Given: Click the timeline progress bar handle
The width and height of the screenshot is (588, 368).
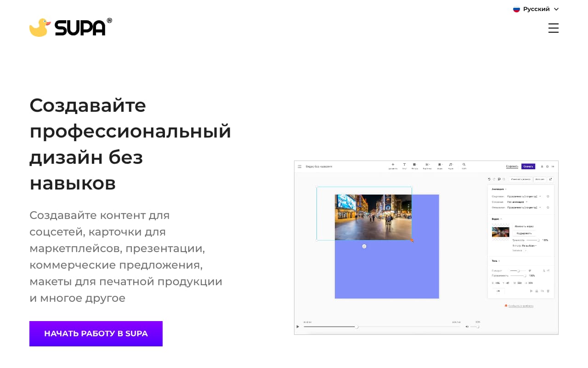Looking at the screenshot, I should pyautogui.click(x=356, y=327).
